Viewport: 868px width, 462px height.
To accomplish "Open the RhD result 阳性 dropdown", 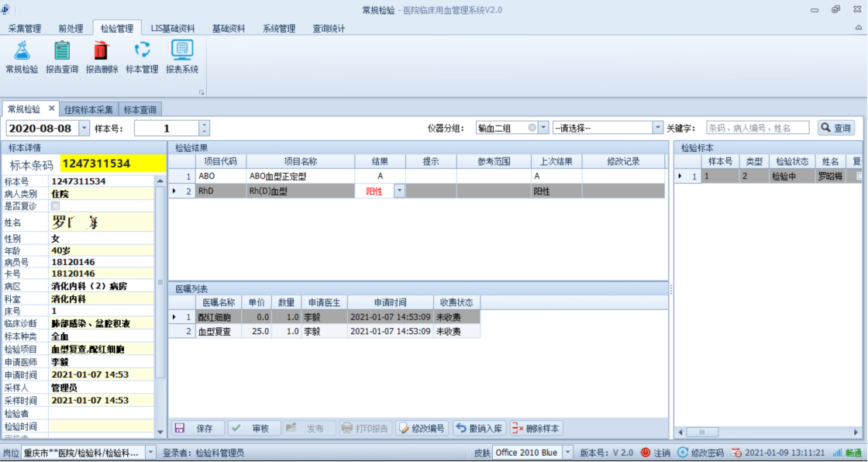I will tap(400, 191).
